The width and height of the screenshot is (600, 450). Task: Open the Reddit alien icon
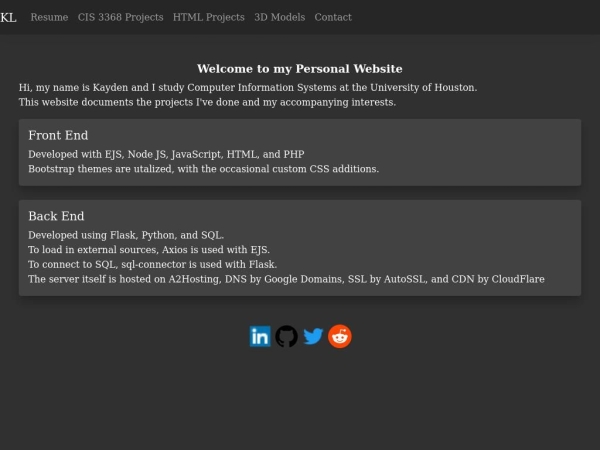point(340,336)
